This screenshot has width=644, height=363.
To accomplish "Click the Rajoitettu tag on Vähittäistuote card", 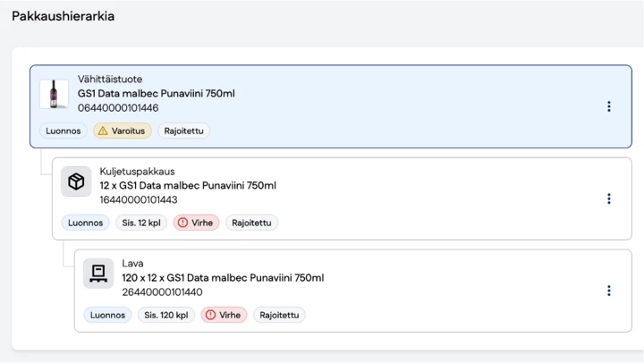I will (x=183, y=131).
